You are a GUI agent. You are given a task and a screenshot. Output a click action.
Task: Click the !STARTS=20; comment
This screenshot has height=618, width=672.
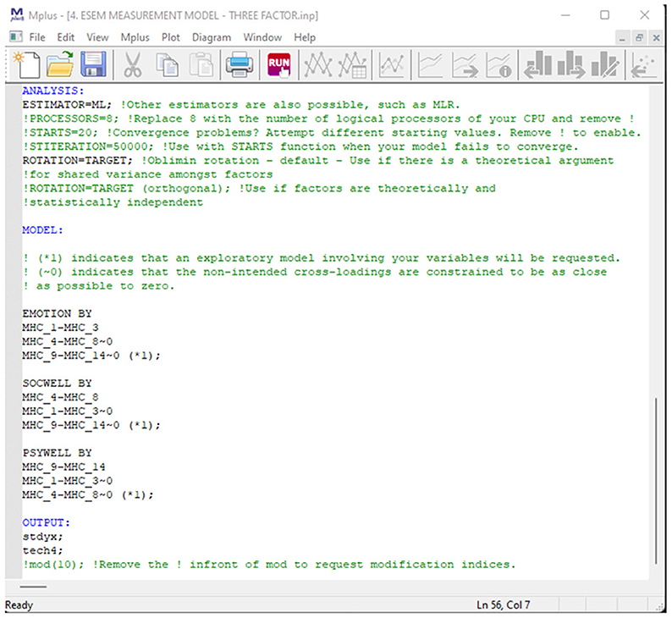(x=60, y=132)
